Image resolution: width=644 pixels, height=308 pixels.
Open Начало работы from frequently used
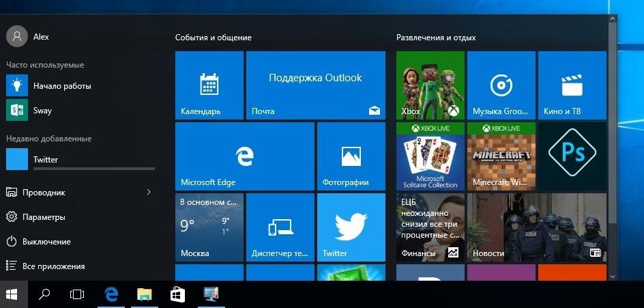click(x=80, y=86)
